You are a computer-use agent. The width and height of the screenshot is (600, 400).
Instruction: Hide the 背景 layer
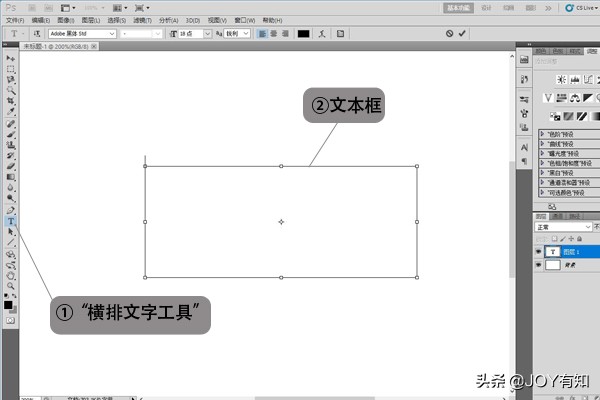[x=538, y=265]
